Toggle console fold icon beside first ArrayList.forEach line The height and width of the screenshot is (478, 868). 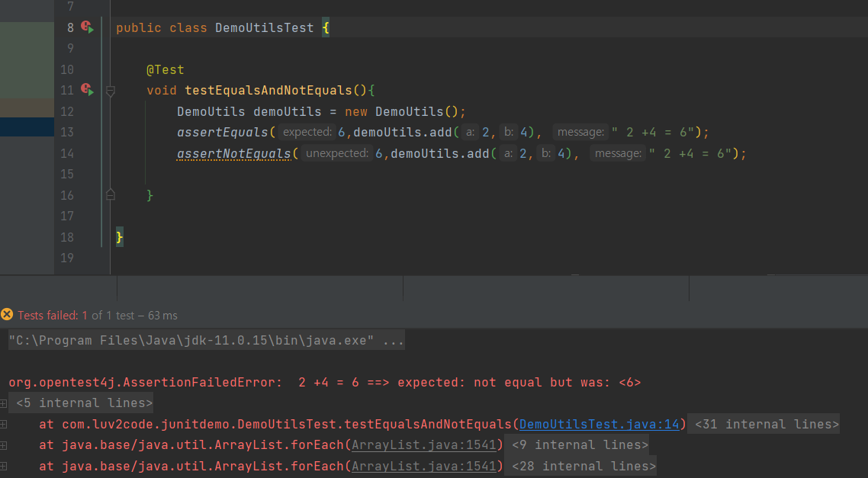point(3,444)
